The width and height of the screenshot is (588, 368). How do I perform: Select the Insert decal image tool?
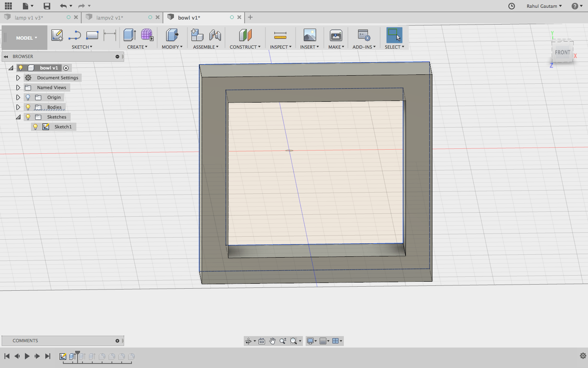[x=310, y=35]
